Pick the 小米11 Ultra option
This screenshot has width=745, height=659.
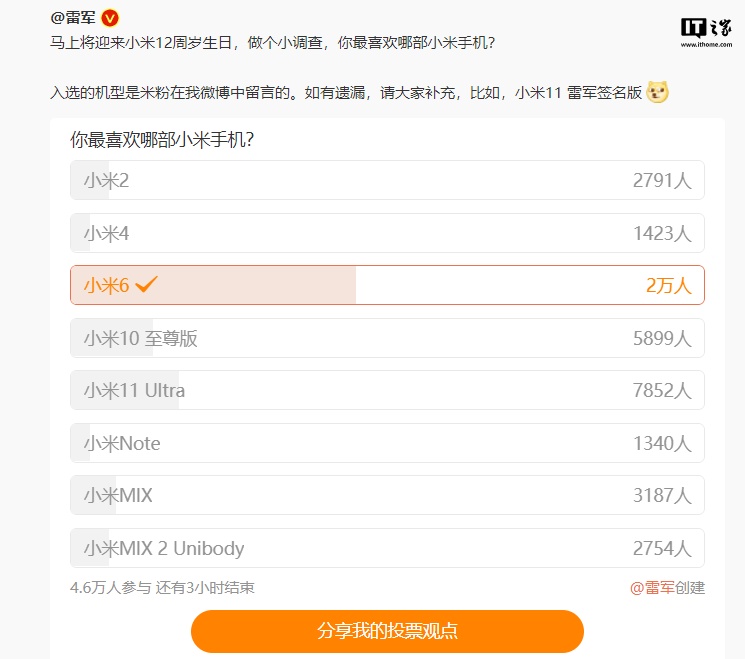[x=387, y=390]
